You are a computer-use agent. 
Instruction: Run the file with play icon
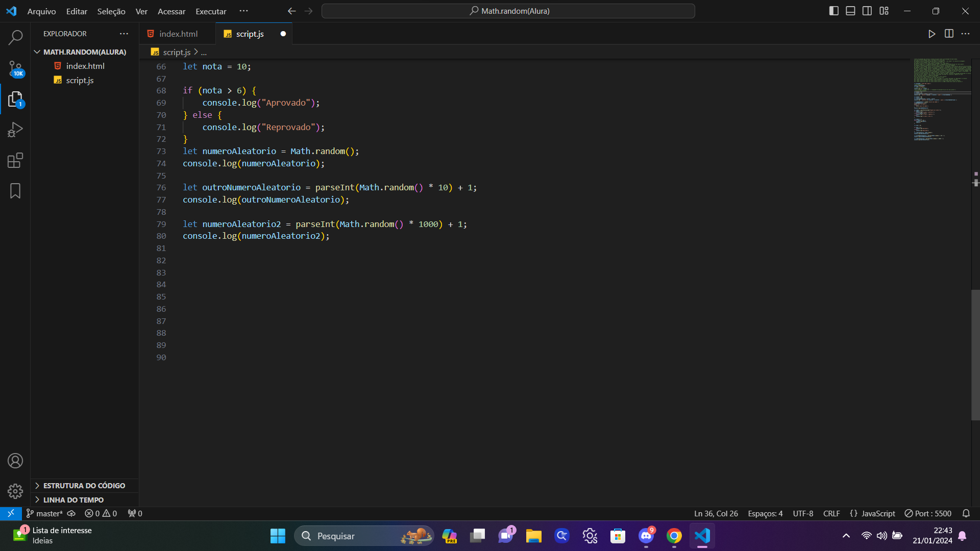pyautogui.click(x=932, y=34)
